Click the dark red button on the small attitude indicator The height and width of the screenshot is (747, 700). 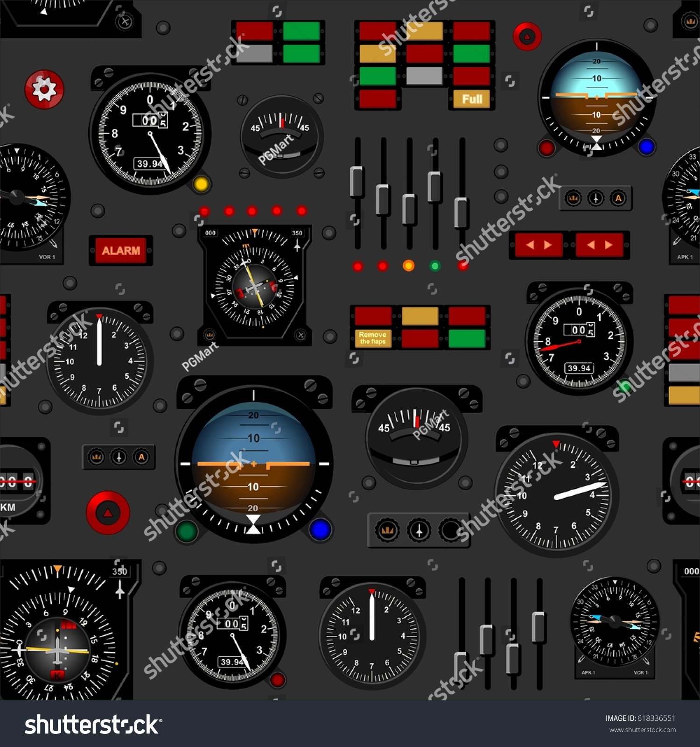pos(546,148)
